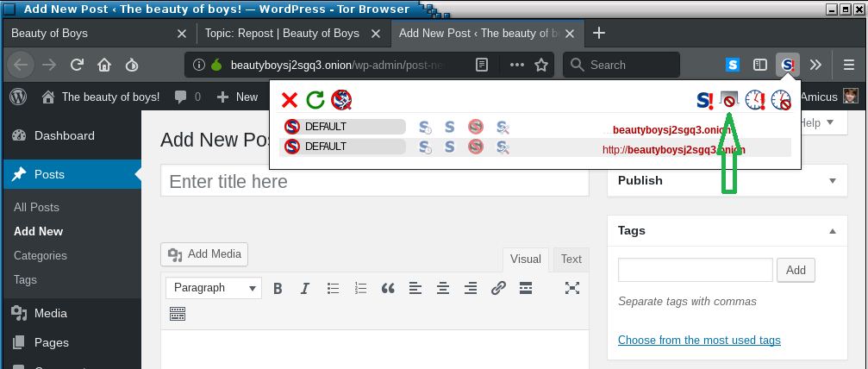Set Custom preset on first NoScript row
This screenshot has height=369, width=868.
coord(503,128)
